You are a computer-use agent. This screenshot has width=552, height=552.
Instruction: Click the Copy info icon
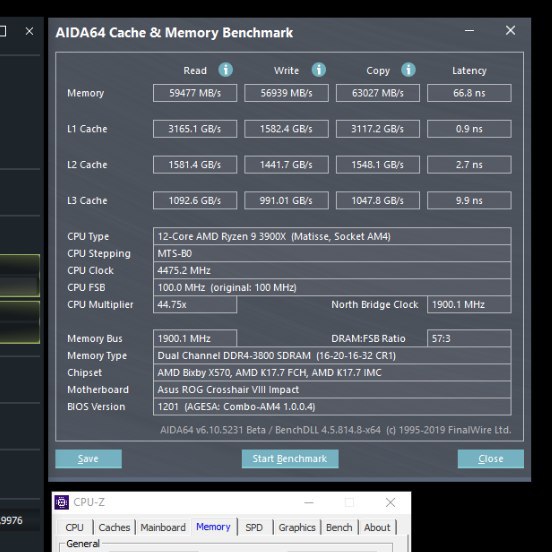(x=408, y=70)
